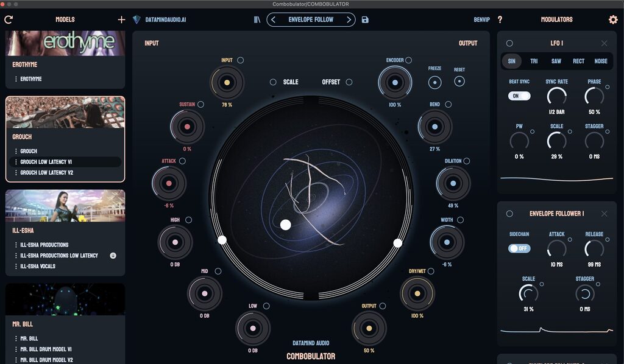Open help with the question mark
624x364 pixels.
point(500,19)
